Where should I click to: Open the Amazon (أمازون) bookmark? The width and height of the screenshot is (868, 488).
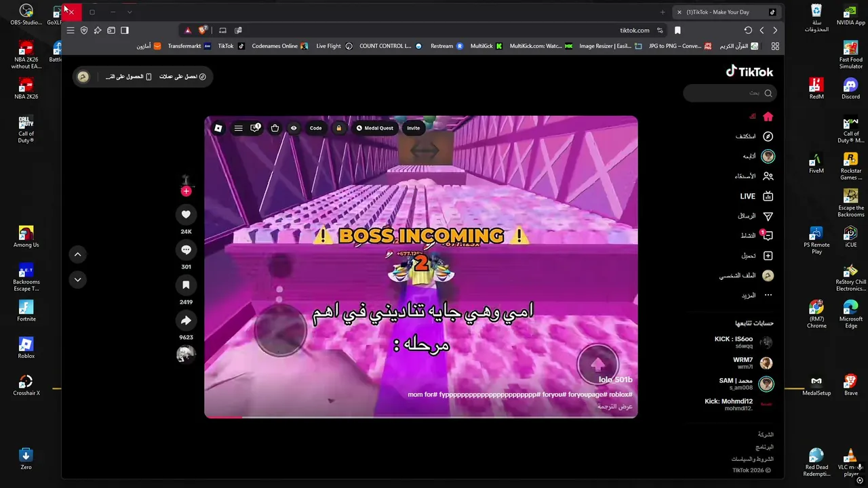(149, 46)
